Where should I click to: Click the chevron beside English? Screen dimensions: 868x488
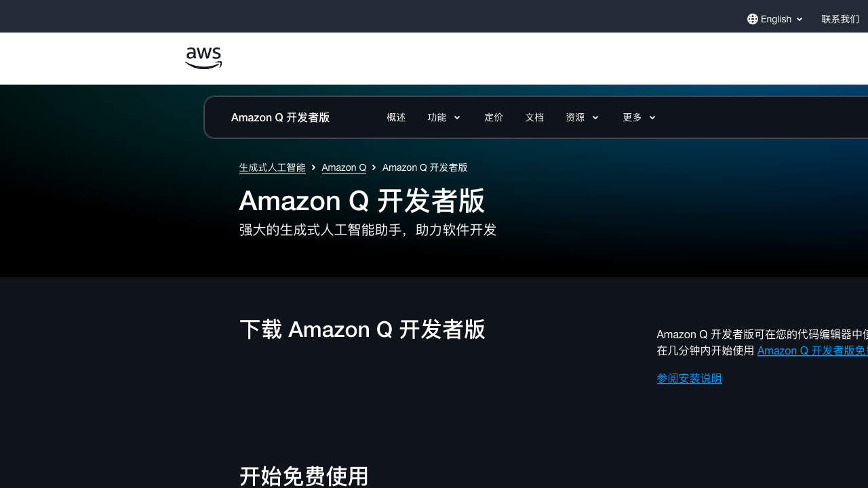[800, 19]
